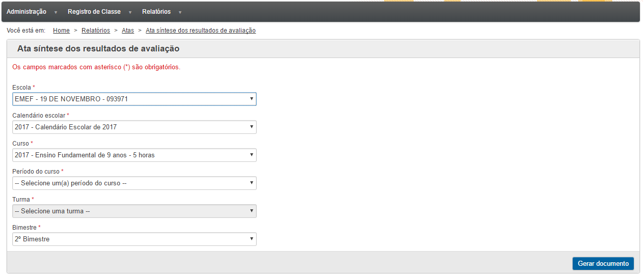Open Relatórios breadcrumb link
The image size is (644, 277).
pos(96,31)
